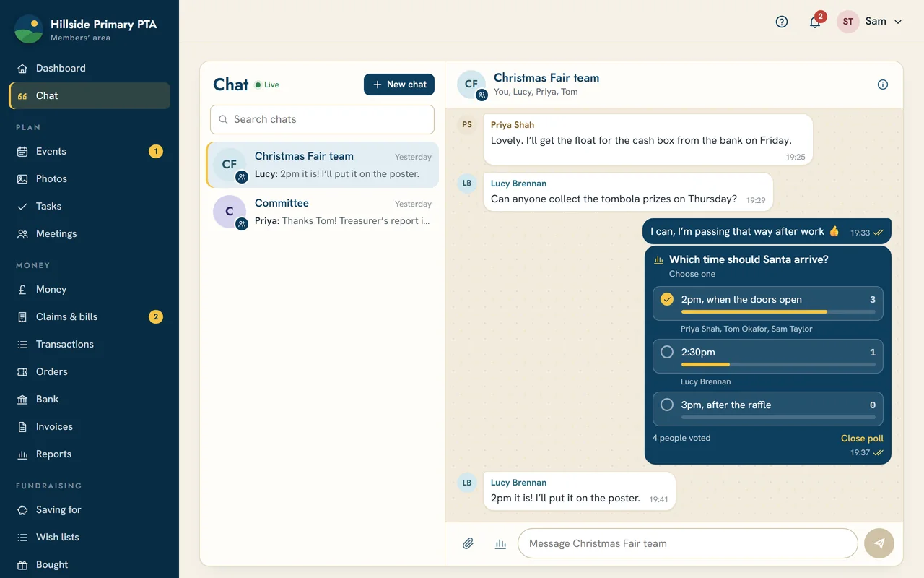The height and width of the screenshot is (578, 924).
Task: Click the Saving for piggy bank icon
Action: (22, 509)
